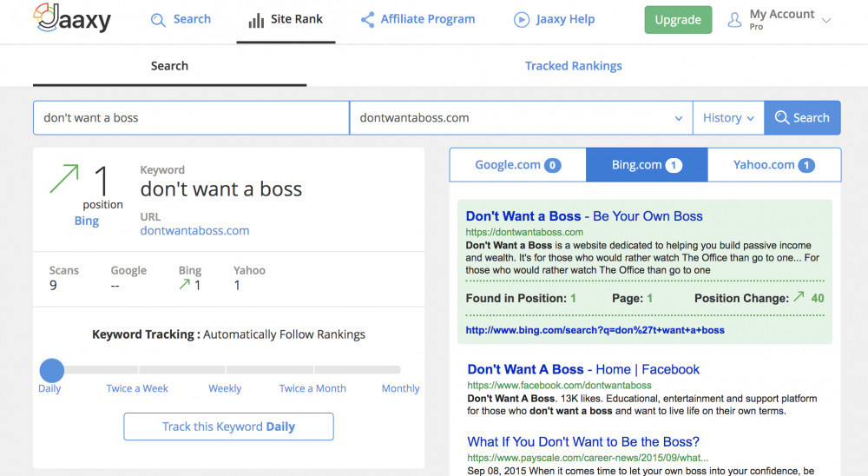
Task: Click the play icon beside Jaaxy Help
Action: click(x=522, y=20)
